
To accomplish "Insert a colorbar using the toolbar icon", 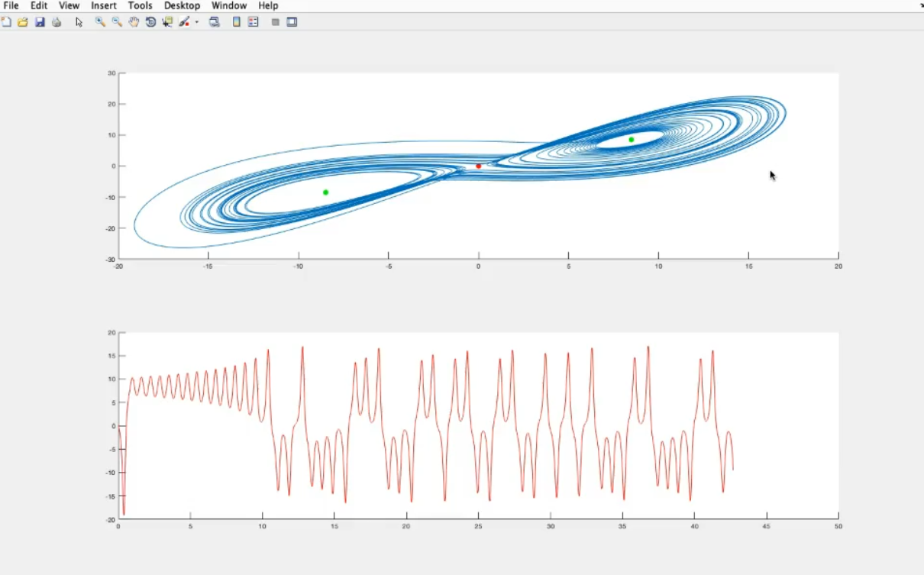I will [x=237, y=22].
